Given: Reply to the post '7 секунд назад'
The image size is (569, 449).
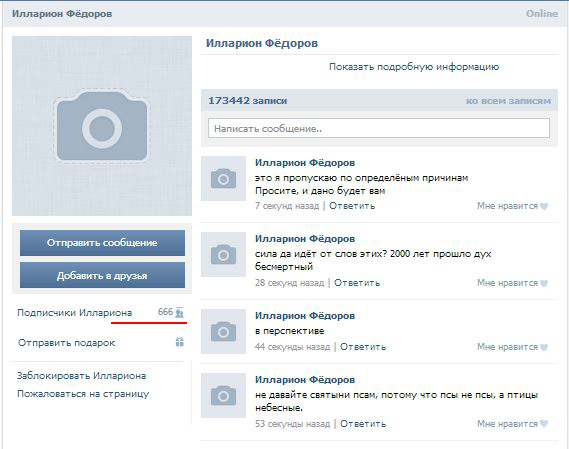Looking at the screenshot, I should 352,206.
